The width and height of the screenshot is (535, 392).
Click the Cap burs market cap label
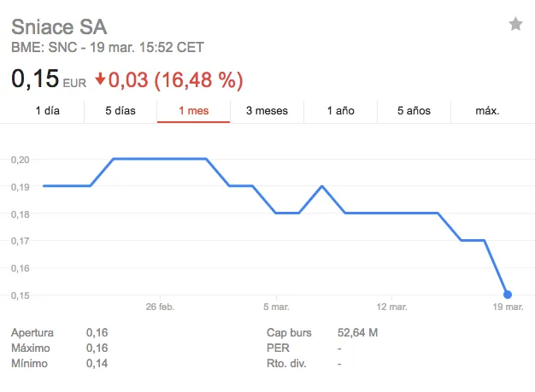tap(290, 332)
